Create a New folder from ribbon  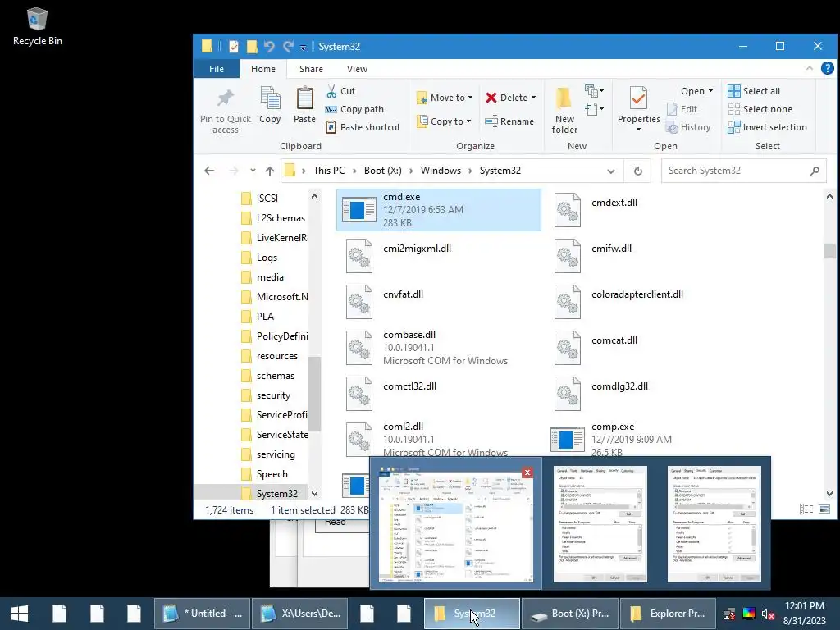(x=564, y=111)
